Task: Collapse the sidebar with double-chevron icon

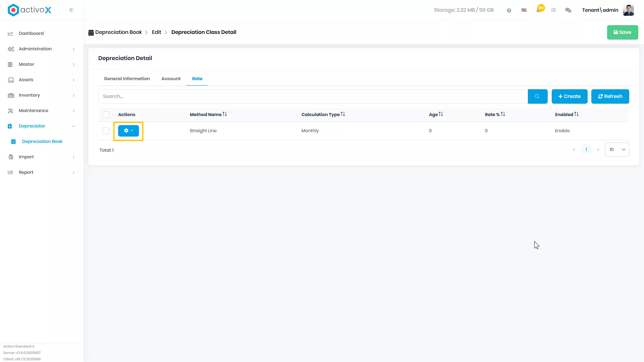Action: [x=71, y=10]
